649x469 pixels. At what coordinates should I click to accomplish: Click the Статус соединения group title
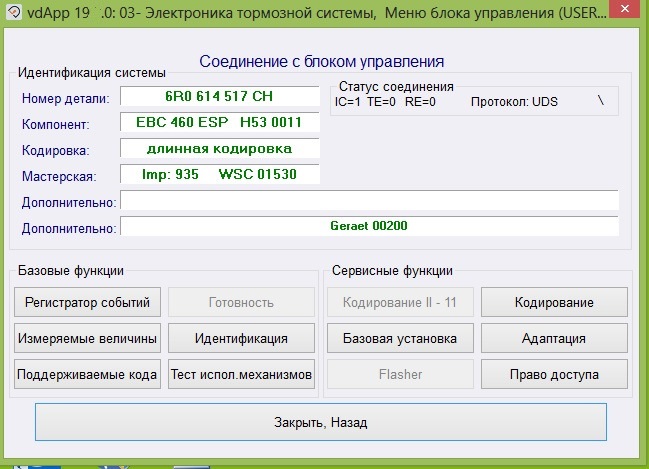tap(396, 87)
